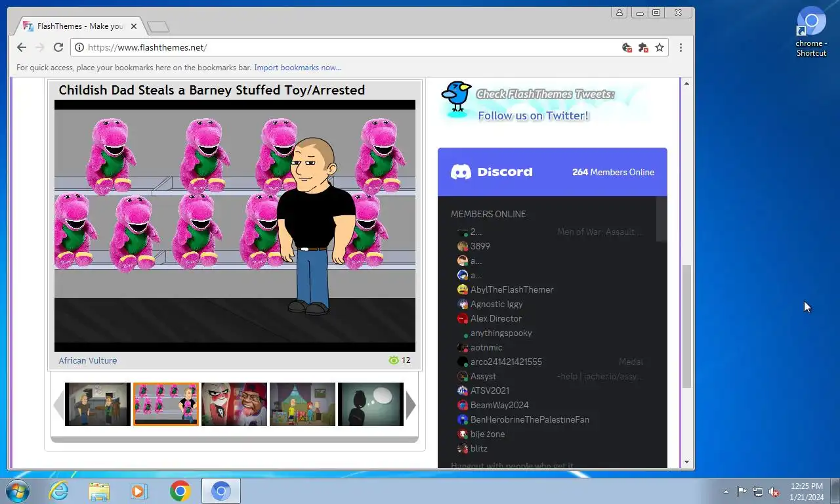Select the silhouette thought bubble thumbnail

click(371, 404)
